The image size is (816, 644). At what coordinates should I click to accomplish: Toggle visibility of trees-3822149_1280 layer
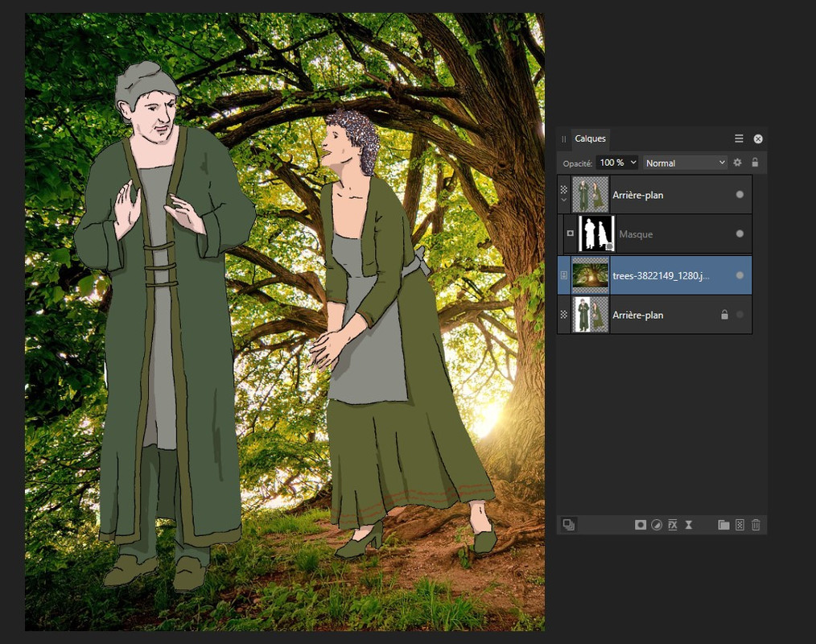tap(740, 275)
